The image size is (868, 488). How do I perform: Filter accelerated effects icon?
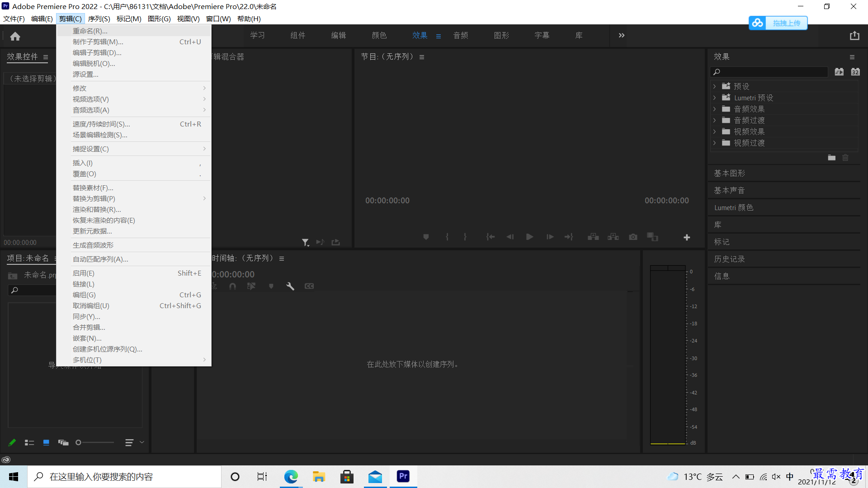839,72
